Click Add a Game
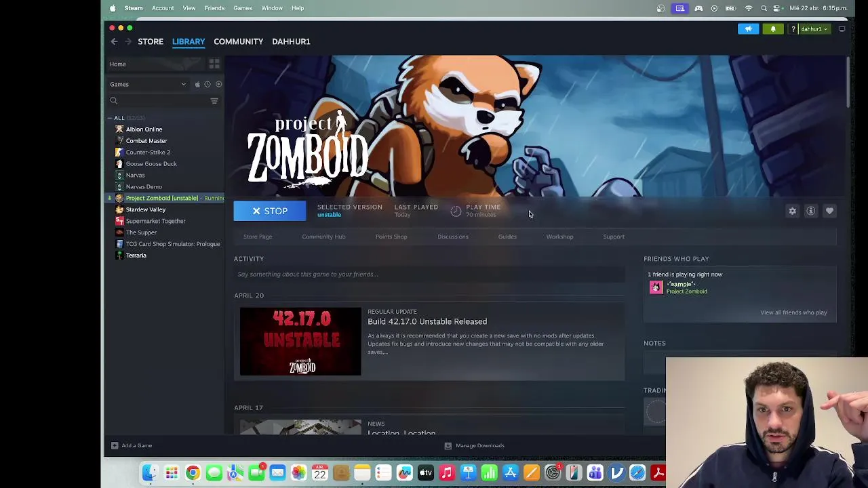This screenshot has height=488, width=868. (x=132, y=445)
